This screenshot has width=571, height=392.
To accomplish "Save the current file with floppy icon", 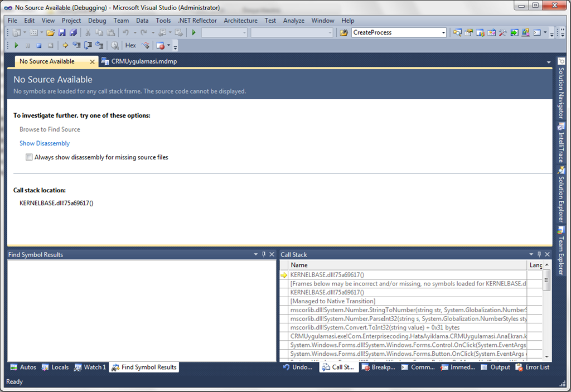I will coord(62,33).
